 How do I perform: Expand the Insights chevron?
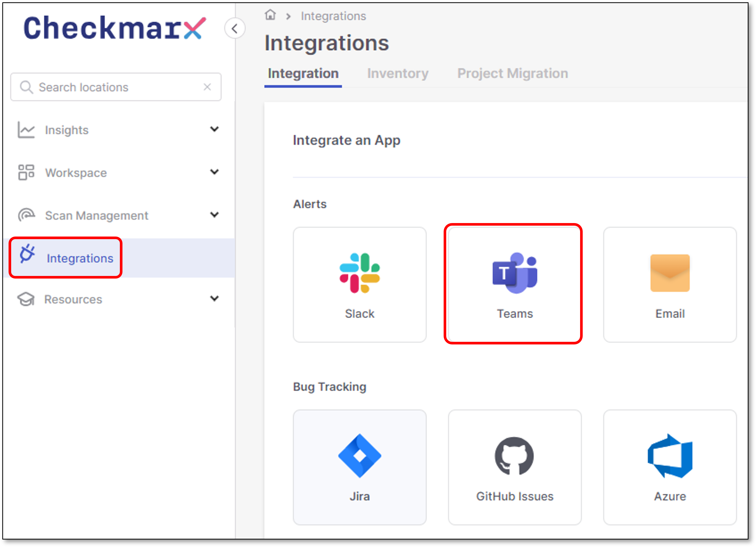[215, 129]
